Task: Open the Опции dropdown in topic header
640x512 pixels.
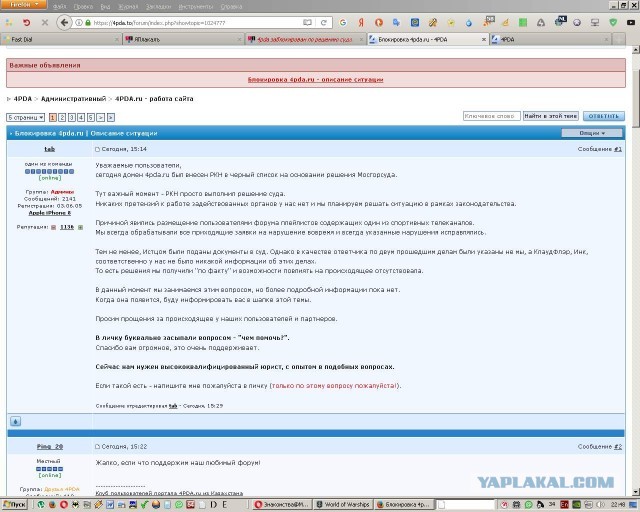Action: coord(592,133)
